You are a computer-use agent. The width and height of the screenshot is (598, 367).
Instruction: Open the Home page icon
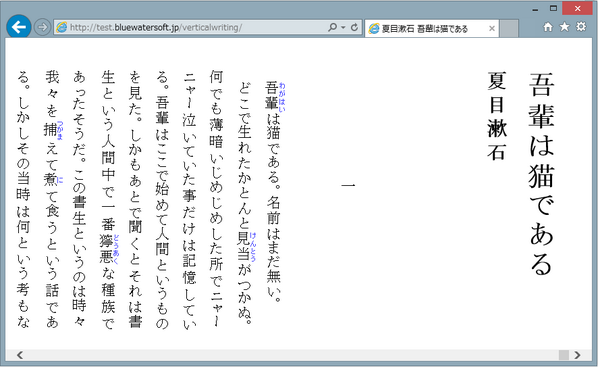[x=548, y=27]
